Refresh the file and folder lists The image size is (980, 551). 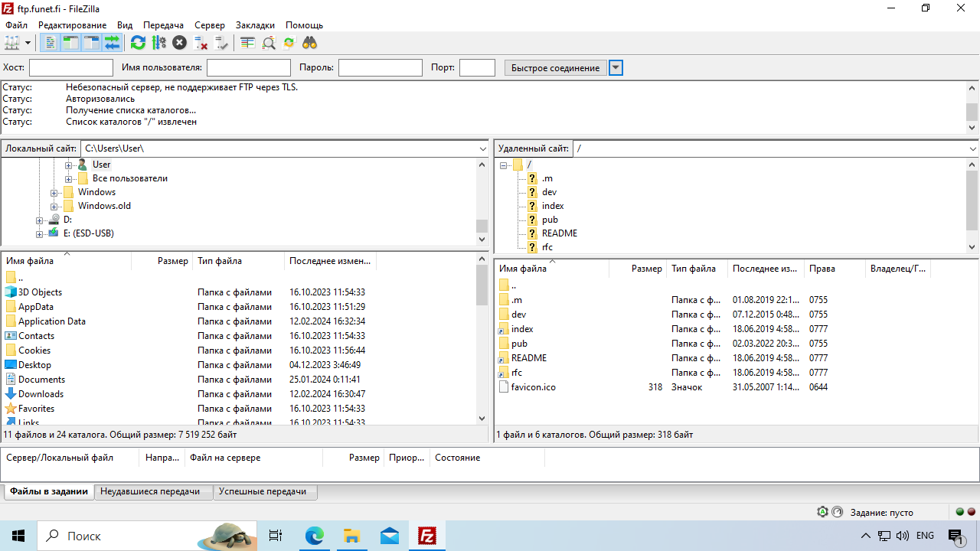point(138,43)
